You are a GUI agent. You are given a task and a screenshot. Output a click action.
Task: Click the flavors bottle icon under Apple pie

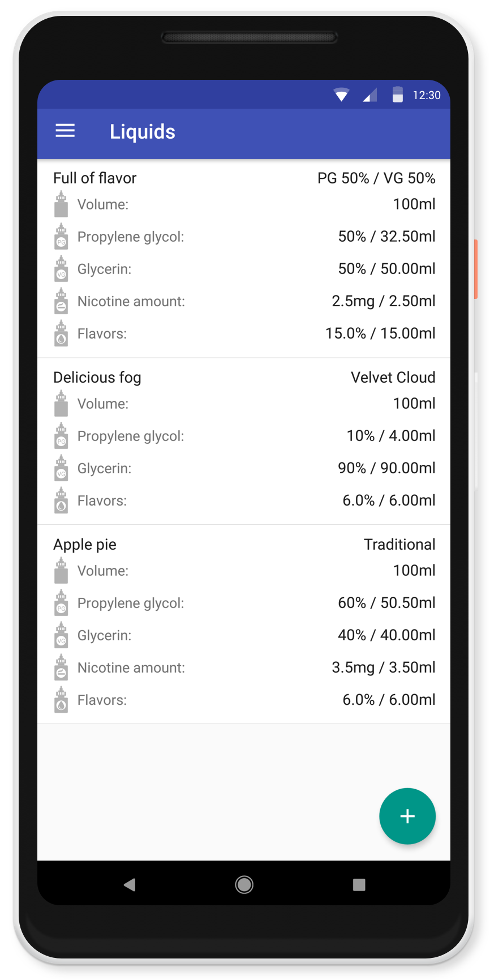(61, 700)
